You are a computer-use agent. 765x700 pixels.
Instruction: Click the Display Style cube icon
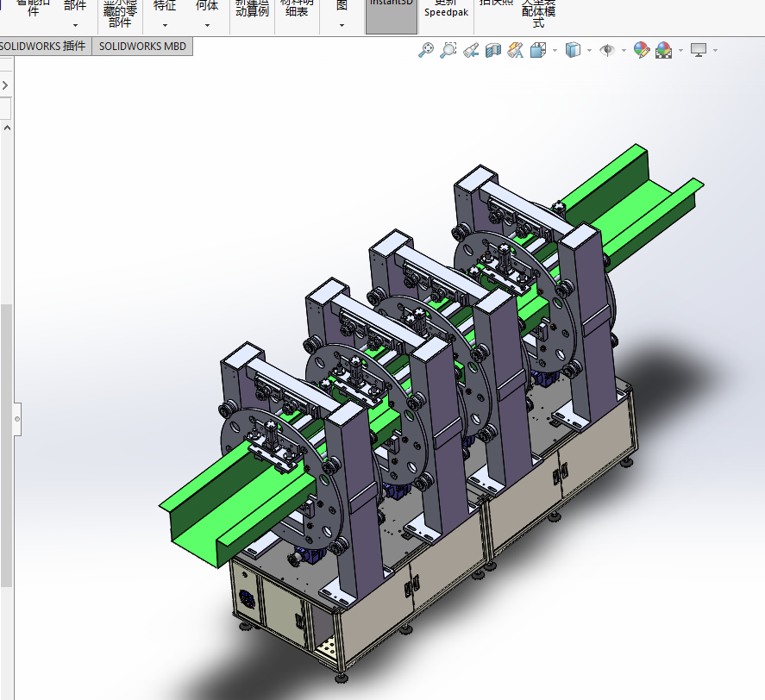pyautogui.click(x=573, y=50)
